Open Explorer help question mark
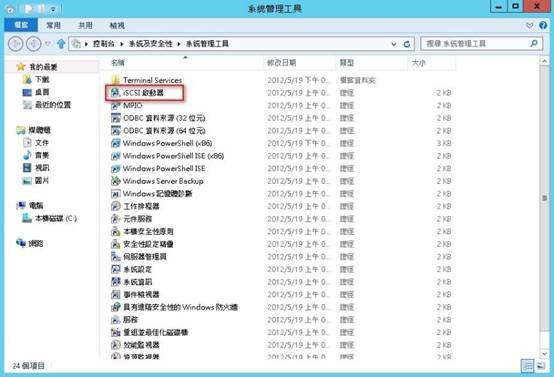Viewport: 554px width, 377px height. click(x=543, y=25)
